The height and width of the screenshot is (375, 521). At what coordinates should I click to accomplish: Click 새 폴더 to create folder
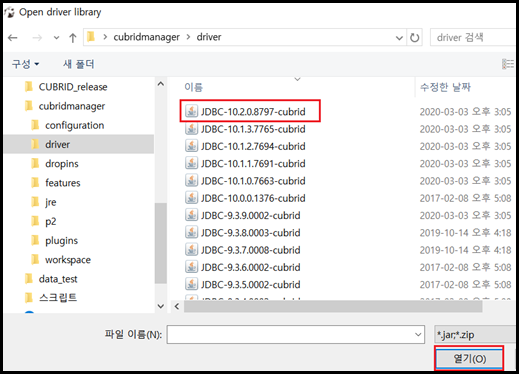tap(79, 64)
